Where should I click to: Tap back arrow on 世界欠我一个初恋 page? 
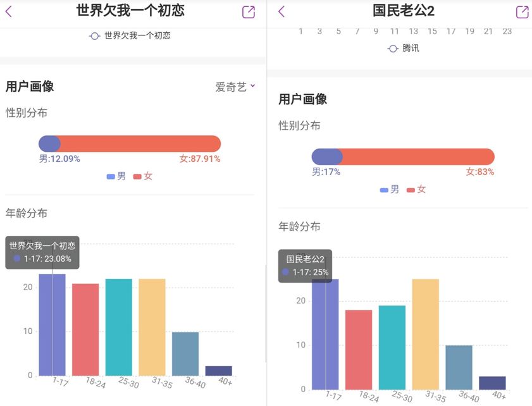coord(9,11)
